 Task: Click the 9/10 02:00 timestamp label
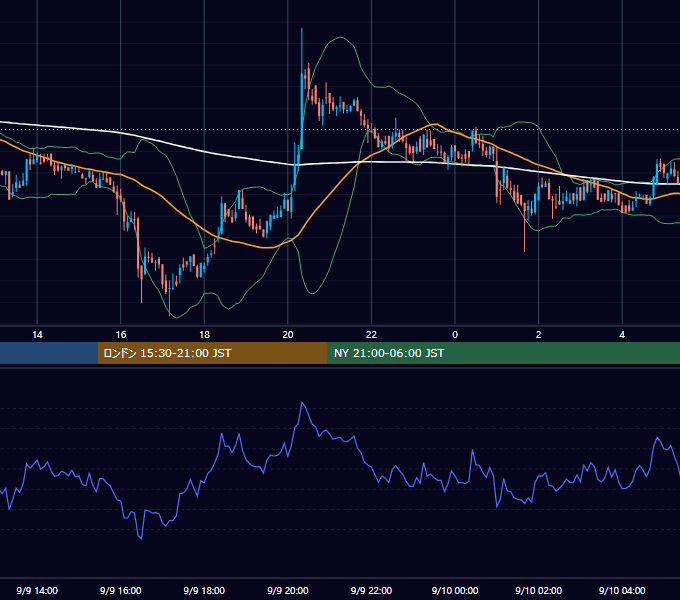pos(539,590)
